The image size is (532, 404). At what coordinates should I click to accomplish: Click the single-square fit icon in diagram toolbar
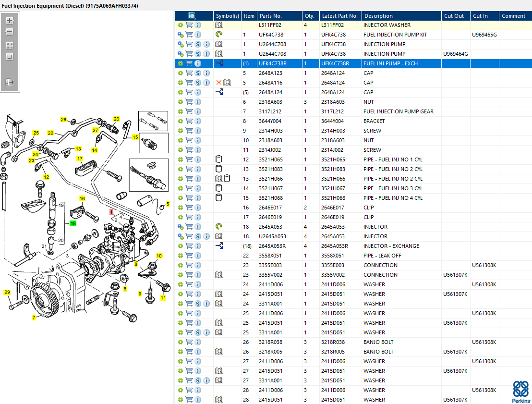tap(10, 57)
